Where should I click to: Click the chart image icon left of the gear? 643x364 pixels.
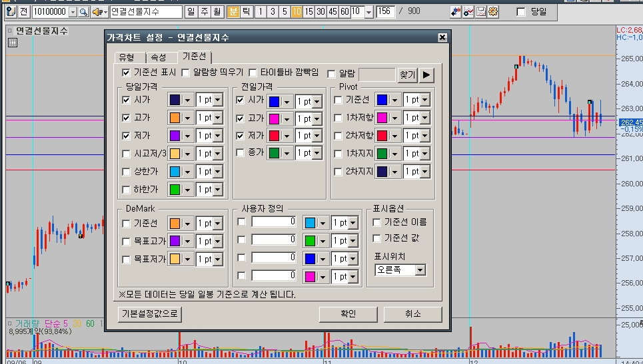pos(481,12)
